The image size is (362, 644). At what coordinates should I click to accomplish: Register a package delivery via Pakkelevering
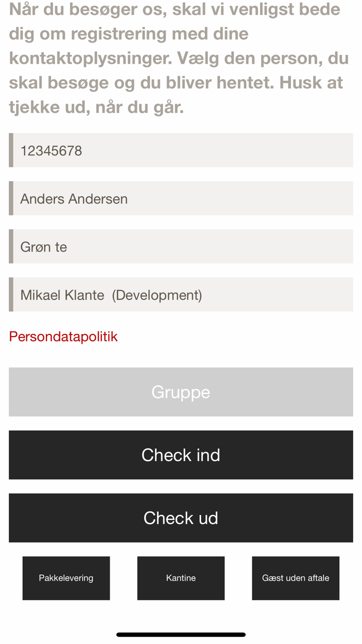(x=66, y=578)
